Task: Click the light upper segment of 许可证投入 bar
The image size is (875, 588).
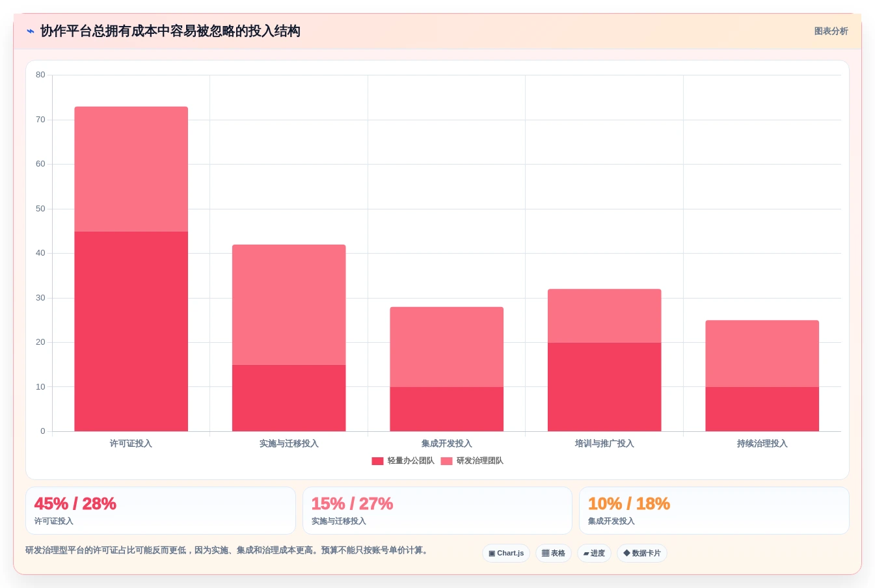Action: 131,169
